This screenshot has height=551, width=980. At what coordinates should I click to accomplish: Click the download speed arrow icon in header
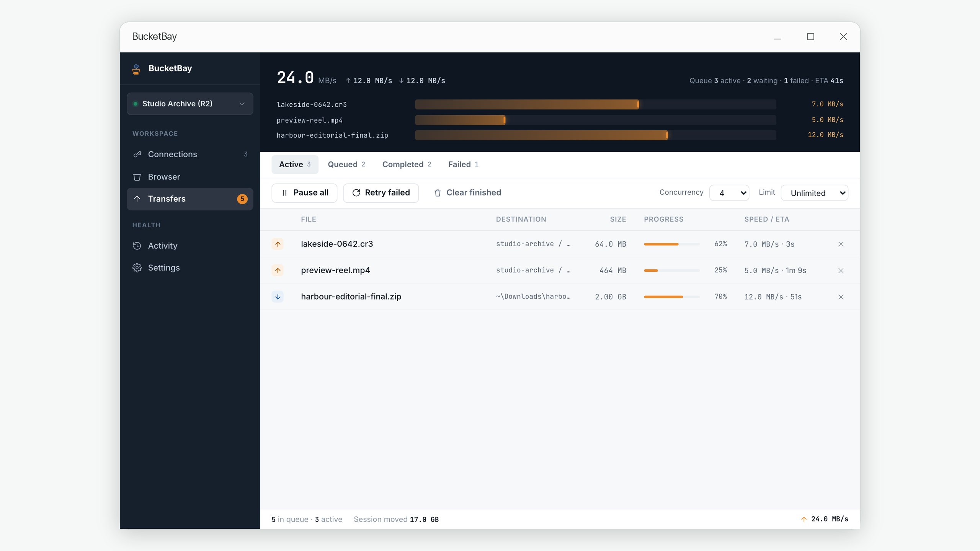401,81
